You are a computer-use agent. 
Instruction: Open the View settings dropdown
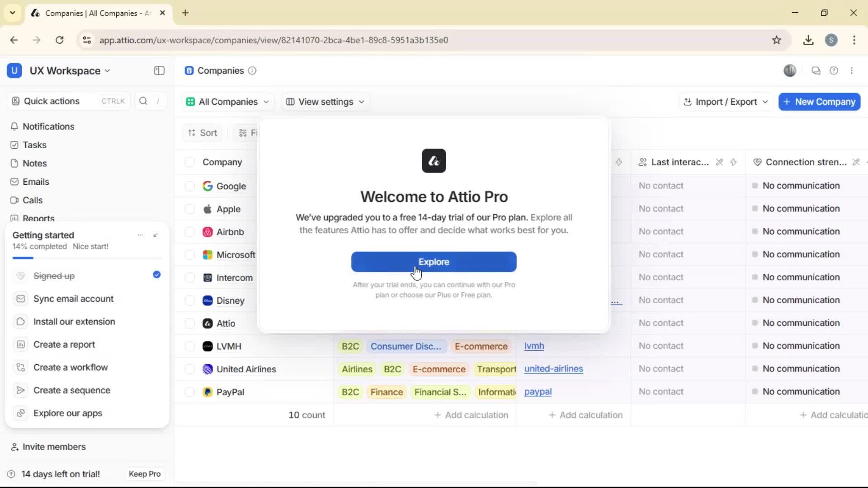click(x=325, y=102)
